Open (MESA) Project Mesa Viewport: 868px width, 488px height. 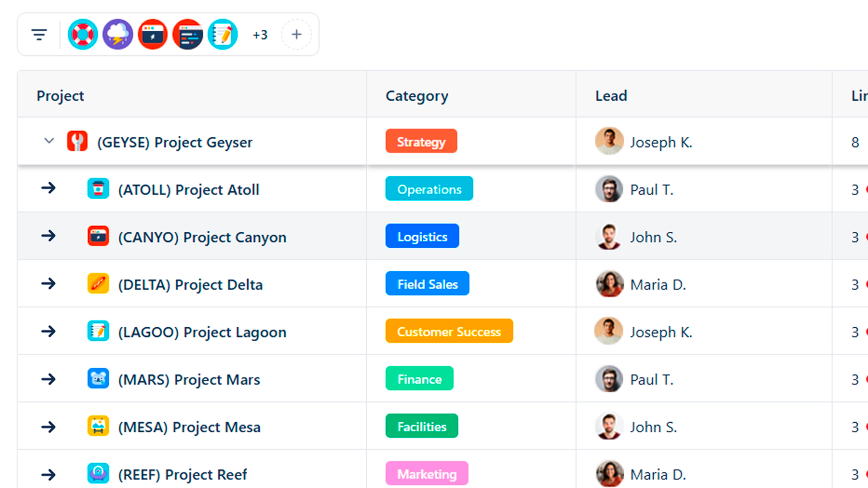189,427
